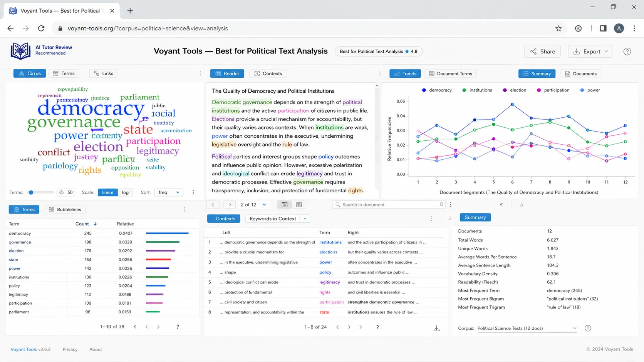
Task: Open the Export dropdown
Action: click(x=590, y=52)
